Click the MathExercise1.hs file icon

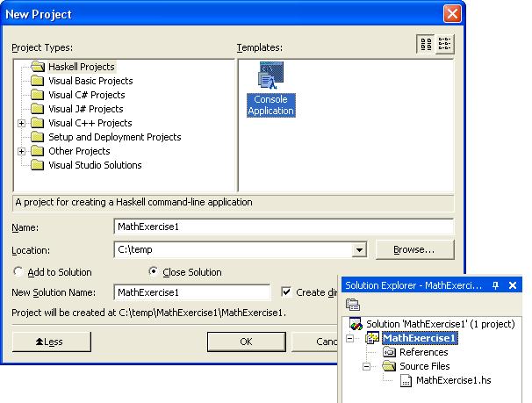click(x=406, y=381)
